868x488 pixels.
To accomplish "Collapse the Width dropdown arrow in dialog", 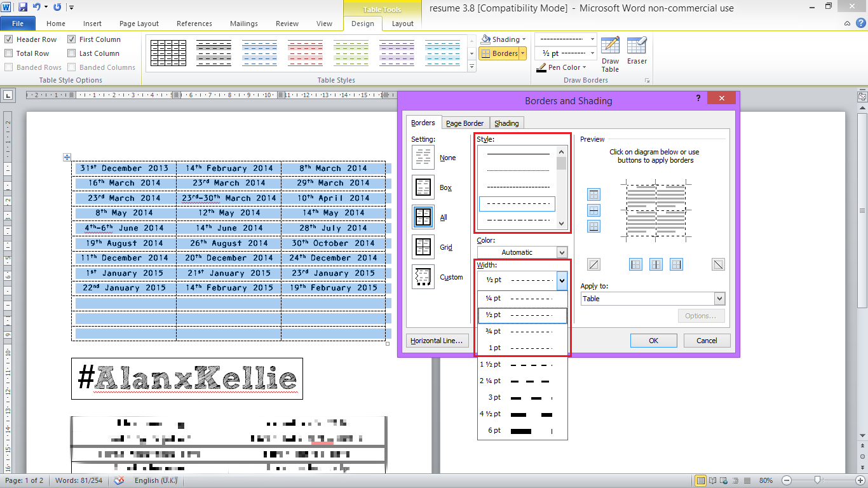I will coord(562,280).
